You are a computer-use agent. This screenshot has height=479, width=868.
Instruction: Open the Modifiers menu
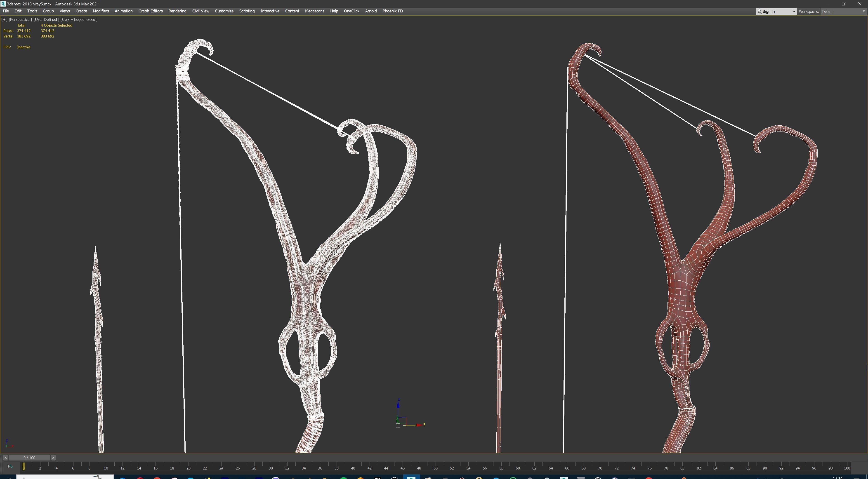pyautogui.click(x=101, y=11)
